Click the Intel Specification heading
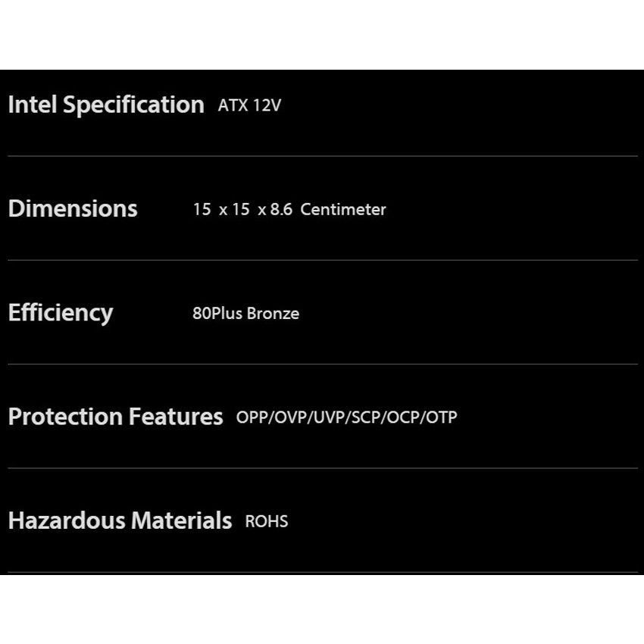Image resolution: width=644 pixels, height=644 pixels. (105, 105)
